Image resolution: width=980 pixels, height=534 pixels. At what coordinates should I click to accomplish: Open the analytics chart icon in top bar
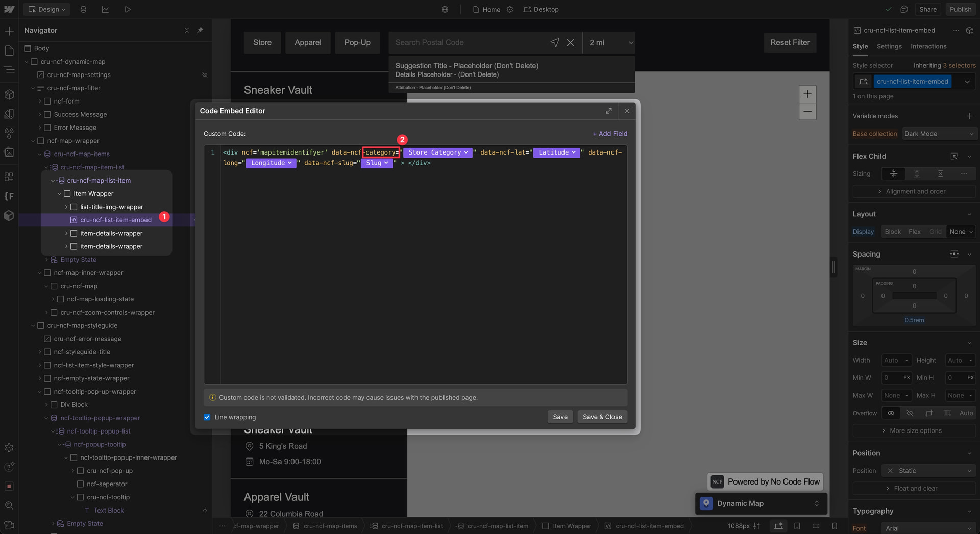(105, 9)
